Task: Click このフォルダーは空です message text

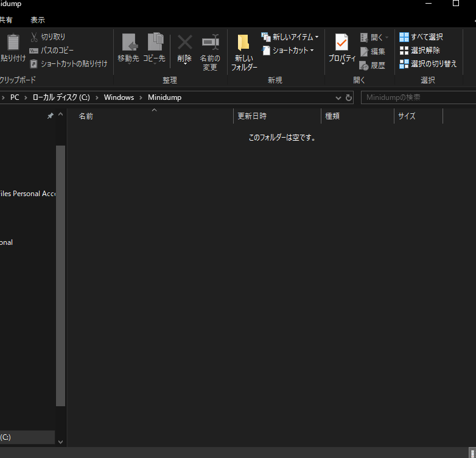Action: (282, 138)
